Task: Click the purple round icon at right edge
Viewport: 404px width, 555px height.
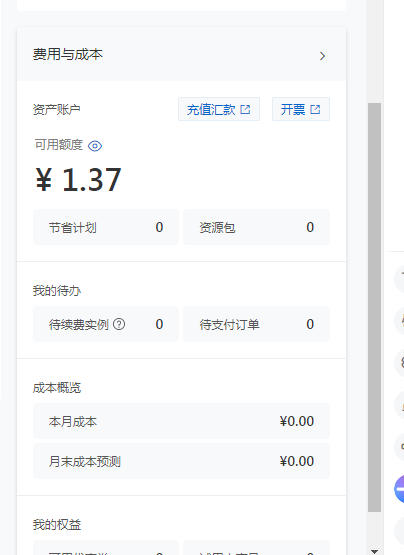Action: tap(399, 489)
